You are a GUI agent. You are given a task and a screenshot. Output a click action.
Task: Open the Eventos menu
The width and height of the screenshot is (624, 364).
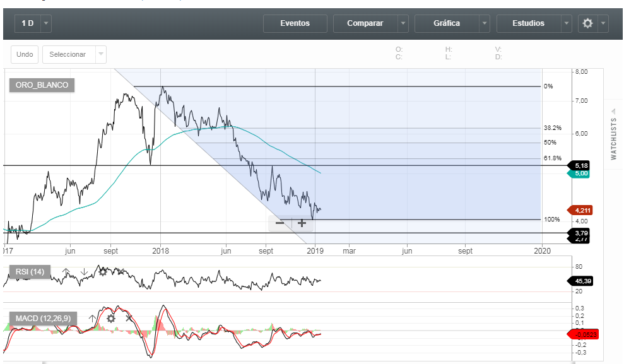pyautogui.click(x=295, y=23)
